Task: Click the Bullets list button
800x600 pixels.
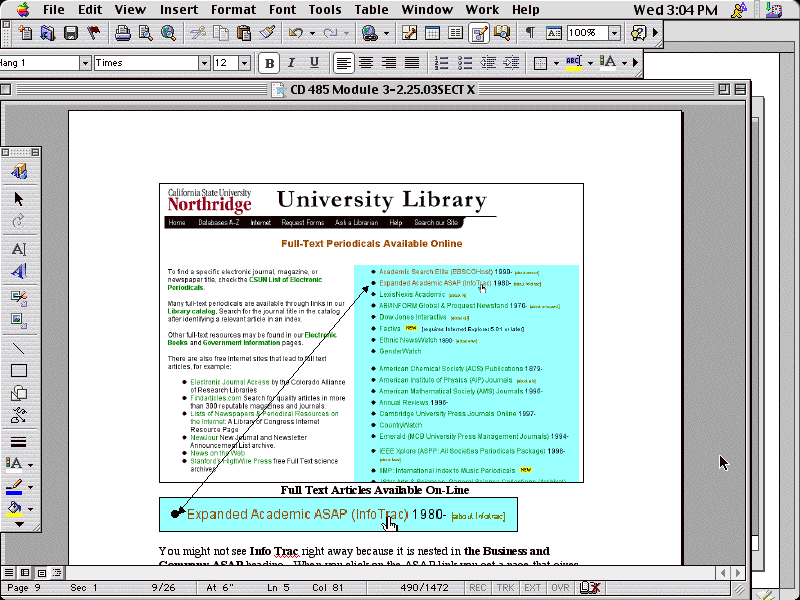Action: point(464,63)
